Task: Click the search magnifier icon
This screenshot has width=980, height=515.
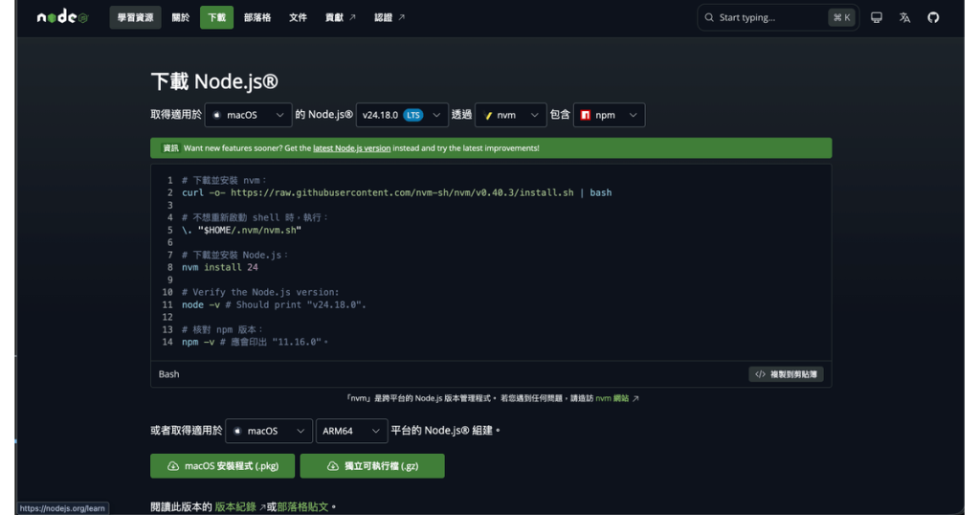Action: pos(709,17)
